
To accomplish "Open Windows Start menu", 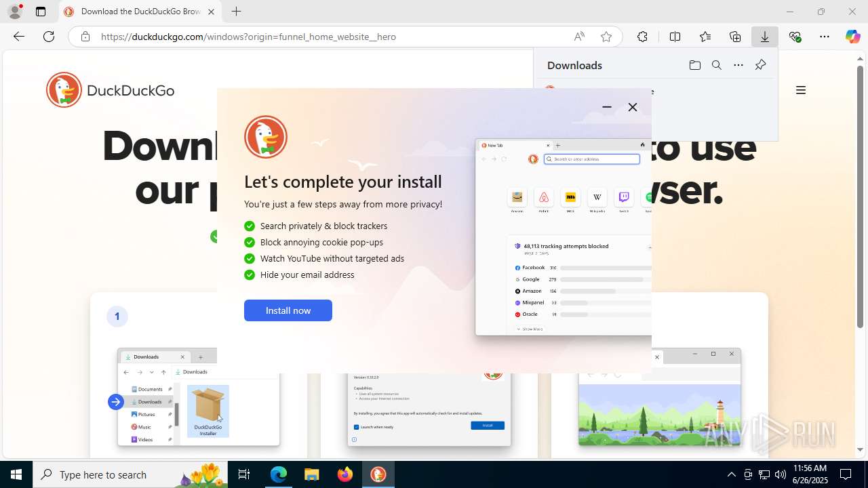I will 16,474.
